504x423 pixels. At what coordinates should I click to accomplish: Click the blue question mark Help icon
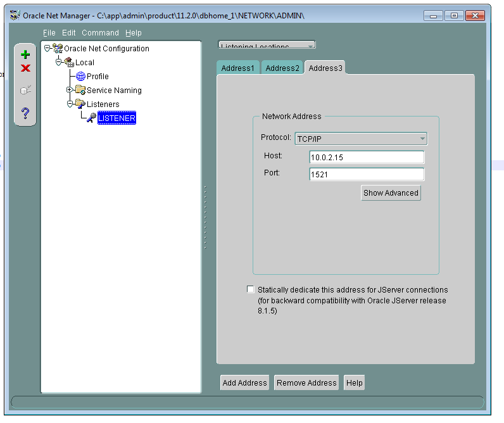(25, 113)
